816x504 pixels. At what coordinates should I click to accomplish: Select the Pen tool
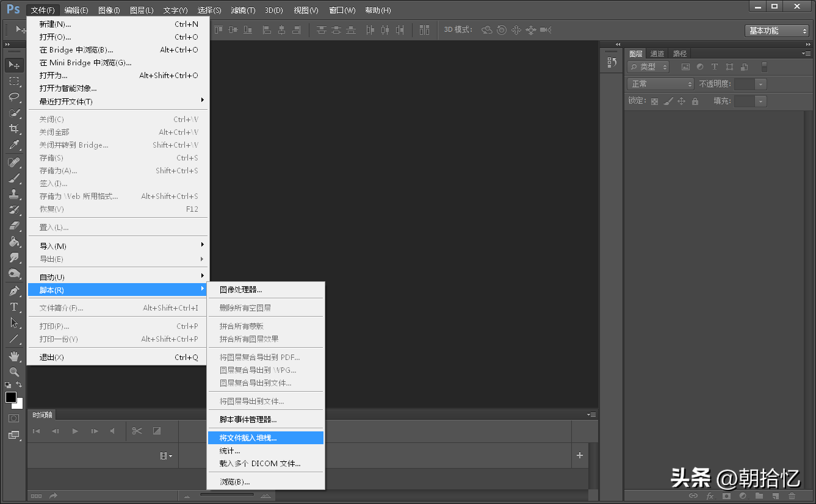tap(14, 291)
